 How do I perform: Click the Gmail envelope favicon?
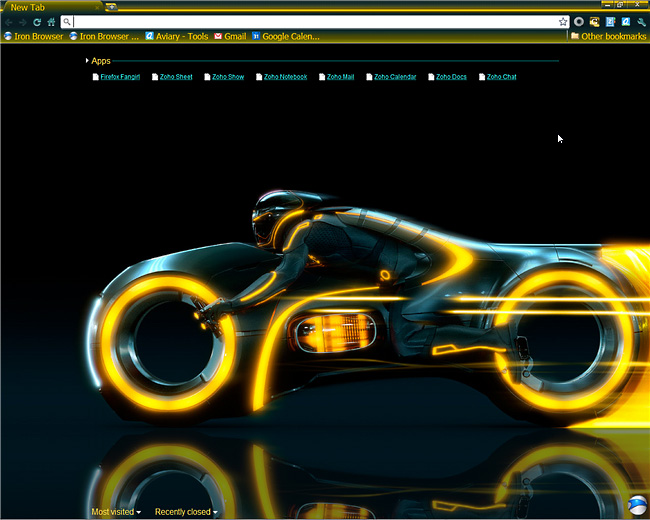coord(218,36)
